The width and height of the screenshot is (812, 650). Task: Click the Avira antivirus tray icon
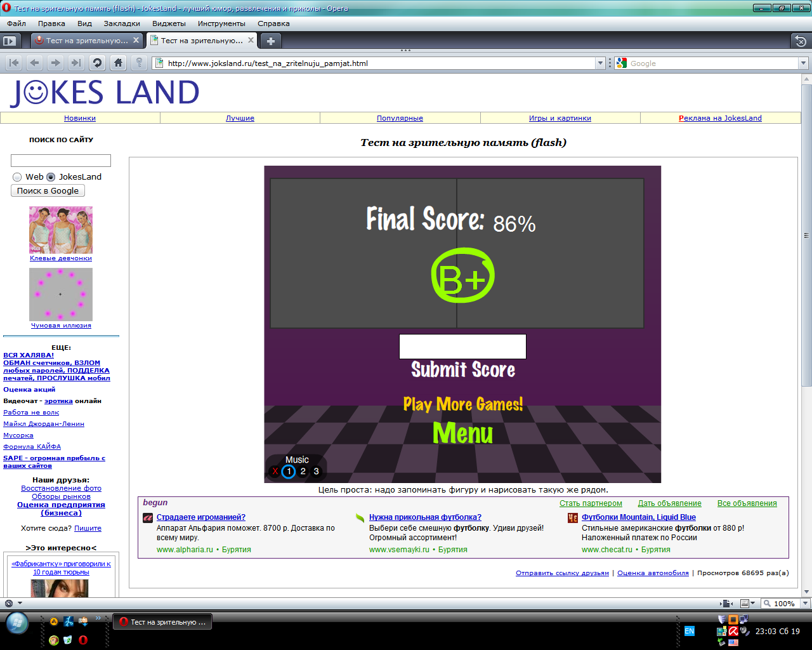click(733, 632)
